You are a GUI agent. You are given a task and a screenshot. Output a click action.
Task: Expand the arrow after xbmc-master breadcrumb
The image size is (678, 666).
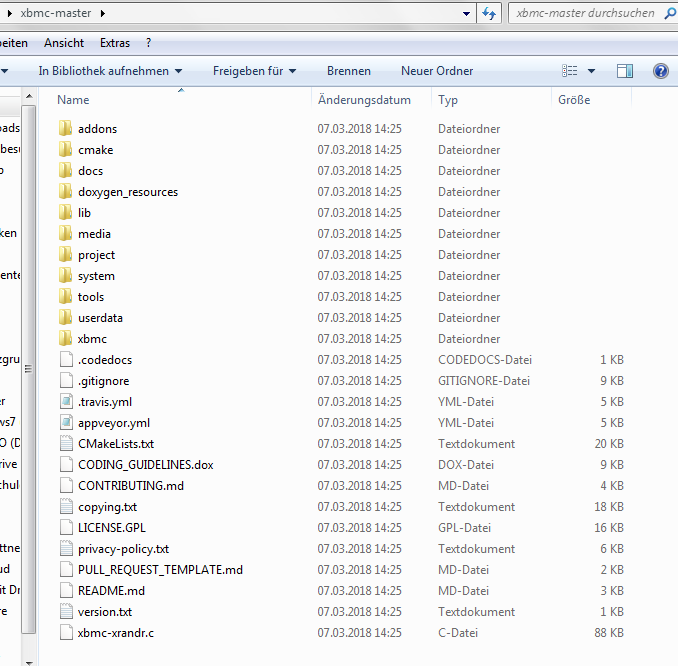(102, 13)
